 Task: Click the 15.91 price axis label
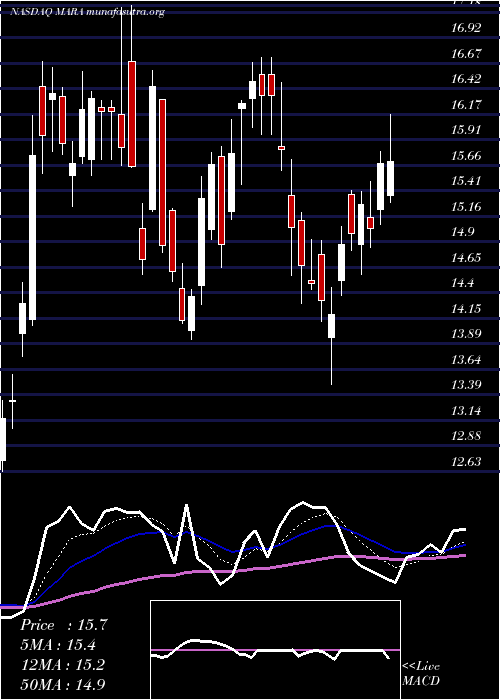466,130
